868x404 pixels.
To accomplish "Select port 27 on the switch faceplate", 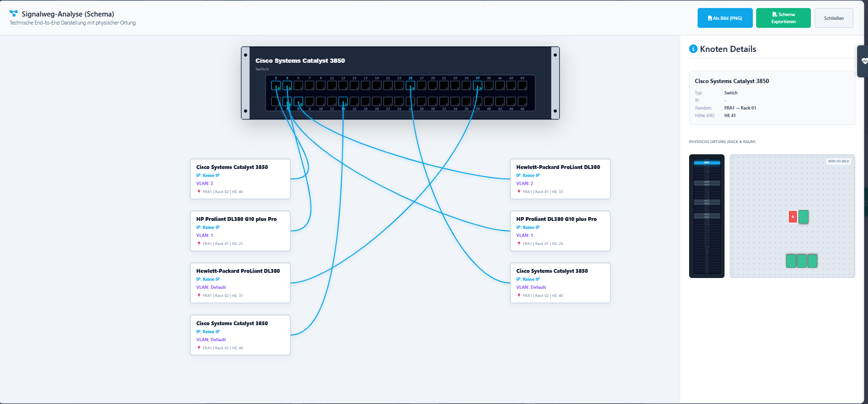I will (x=421, y=85).
